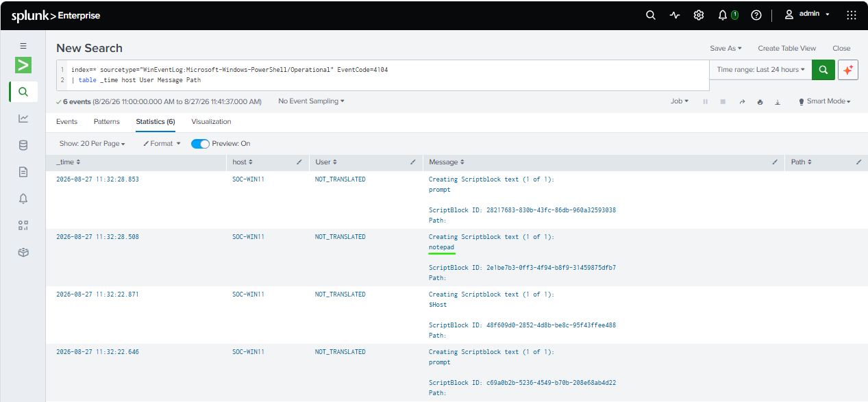868x402 pixels.
Task: Click timestamp 2026-08-27 11:32:28.853
Action: pyautogui.click(x=97, y=179)
